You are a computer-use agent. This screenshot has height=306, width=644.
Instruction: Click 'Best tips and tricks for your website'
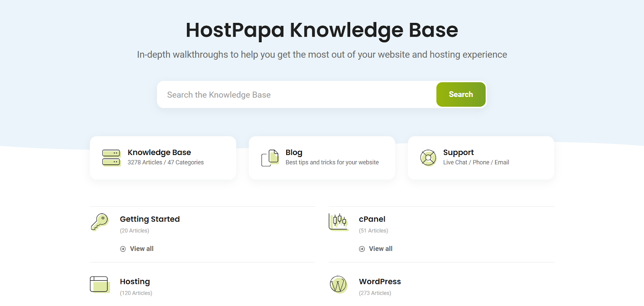(x=332, y=162)
